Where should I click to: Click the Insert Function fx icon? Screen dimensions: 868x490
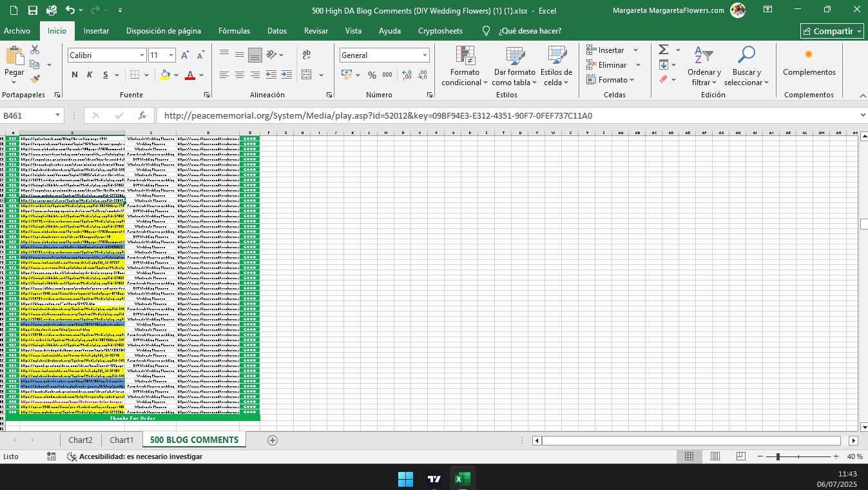142,116
